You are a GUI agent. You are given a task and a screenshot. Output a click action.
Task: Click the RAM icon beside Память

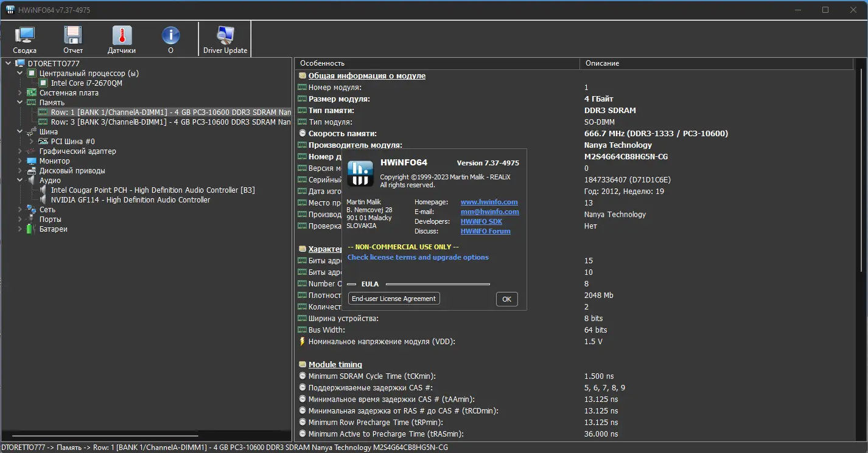coord(32,102)
